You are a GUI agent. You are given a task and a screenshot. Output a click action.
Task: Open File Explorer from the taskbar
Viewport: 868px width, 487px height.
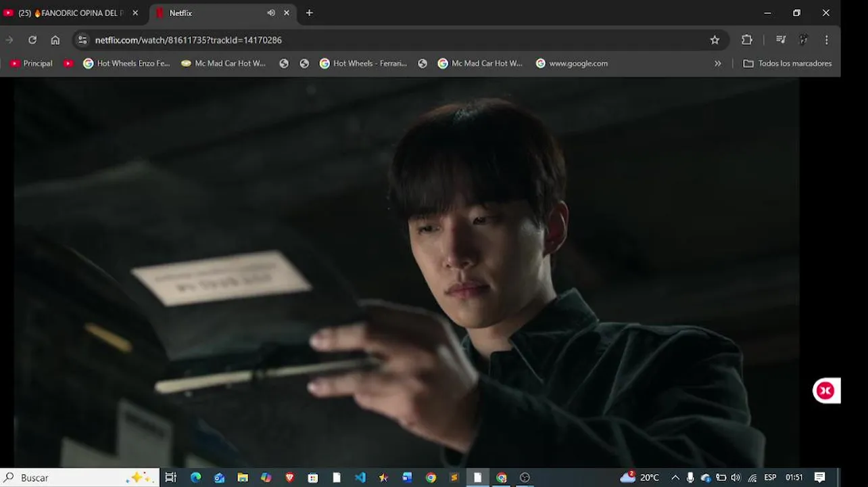(x=243, y=478)
